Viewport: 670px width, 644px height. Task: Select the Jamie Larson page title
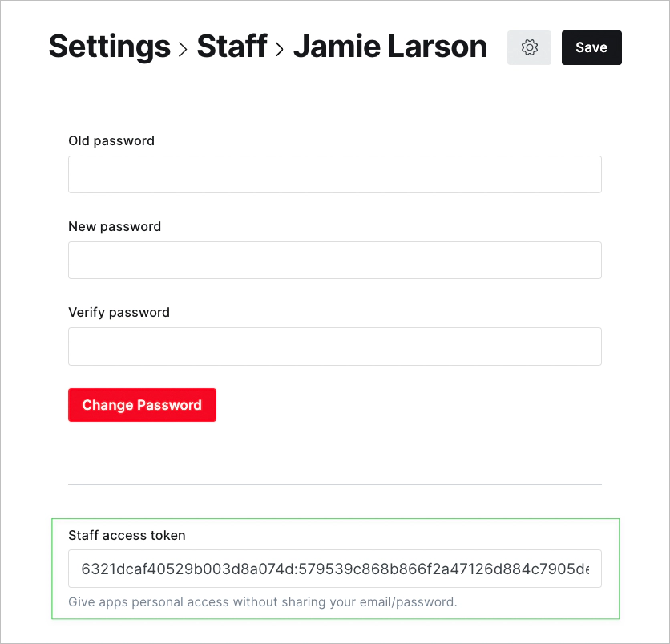389,47
